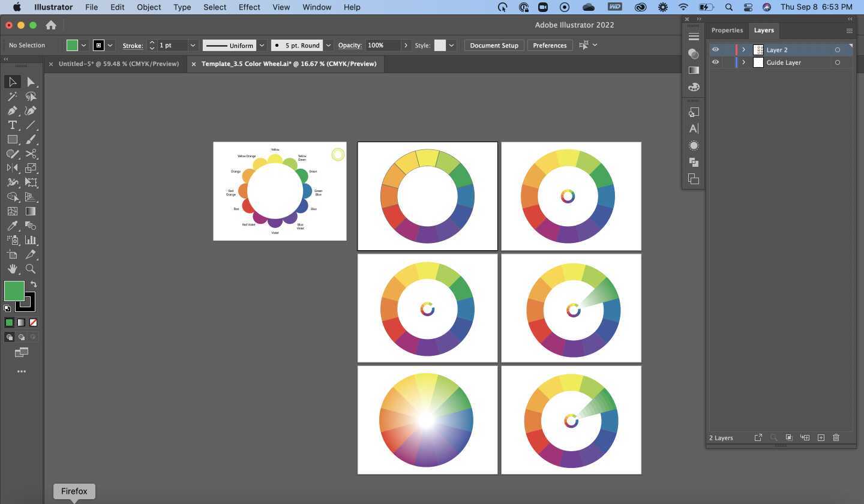
Task: Click the Layer 2 target circle
Action: (x=838, y=50)
